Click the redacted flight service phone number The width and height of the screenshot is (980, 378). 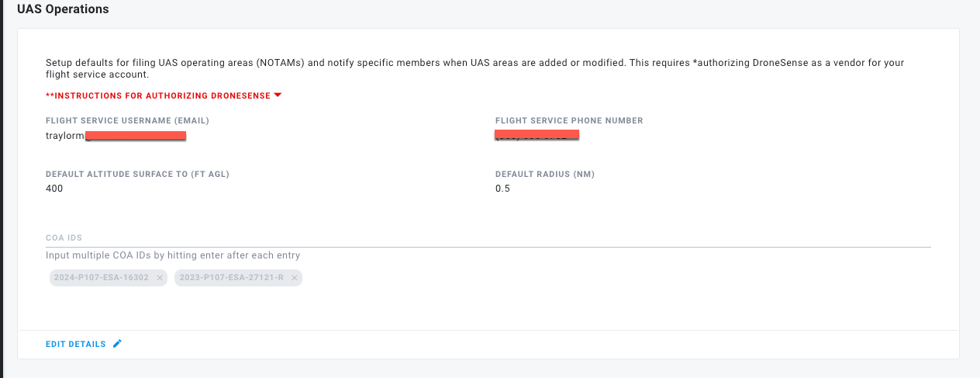537,135
